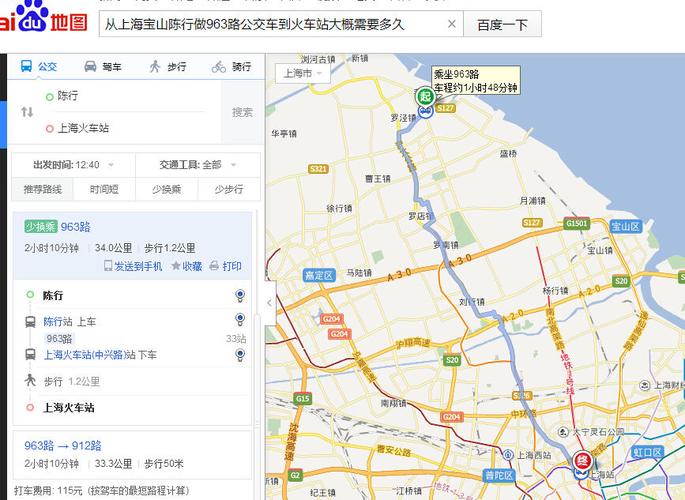Click 发送到手机 link

click(x=133, y=266)
